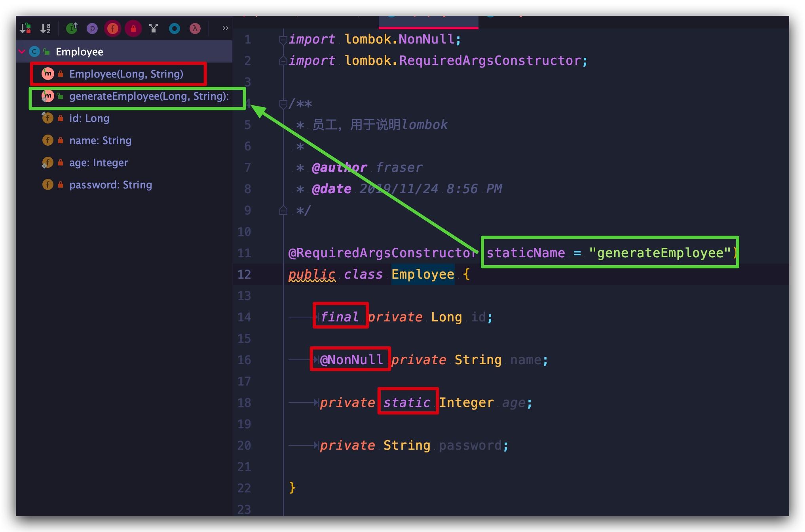805x532 pixels.
Task: Click Show Anonymous Classes blue circle icon
Action: 175,28
